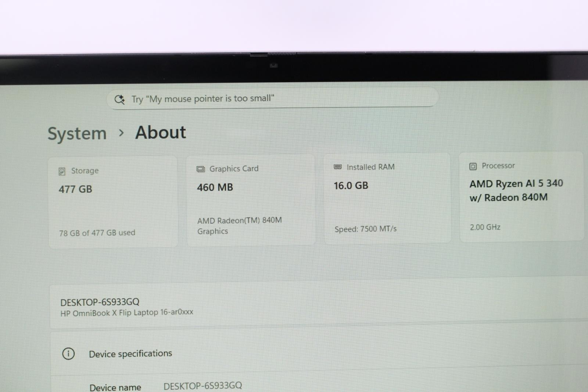
Task: Click the Storage disk icon
Action: point(62,171)
